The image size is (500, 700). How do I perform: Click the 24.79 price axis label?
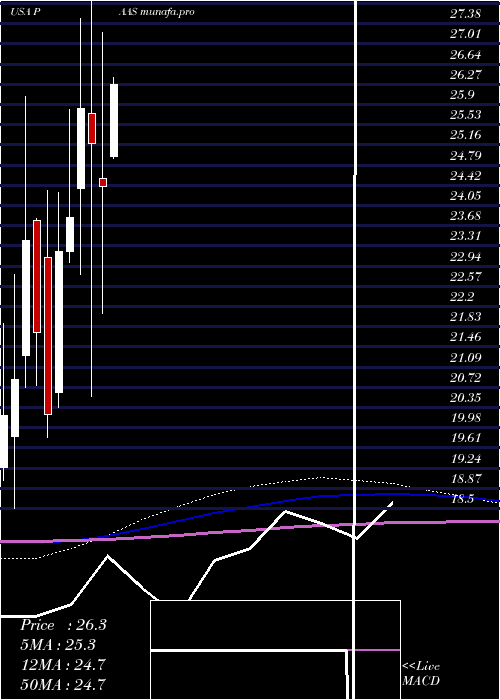[x=465, y=155]
